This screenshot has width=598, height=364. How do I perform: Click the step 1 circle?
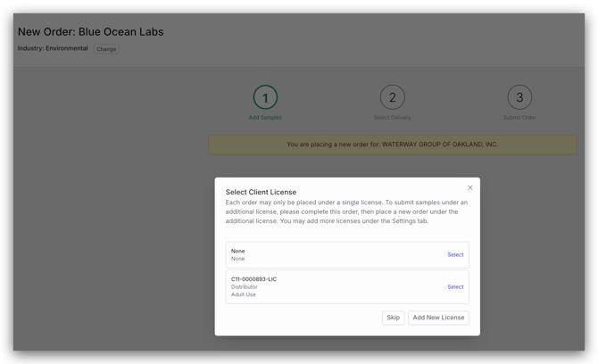tap(265, 97)
